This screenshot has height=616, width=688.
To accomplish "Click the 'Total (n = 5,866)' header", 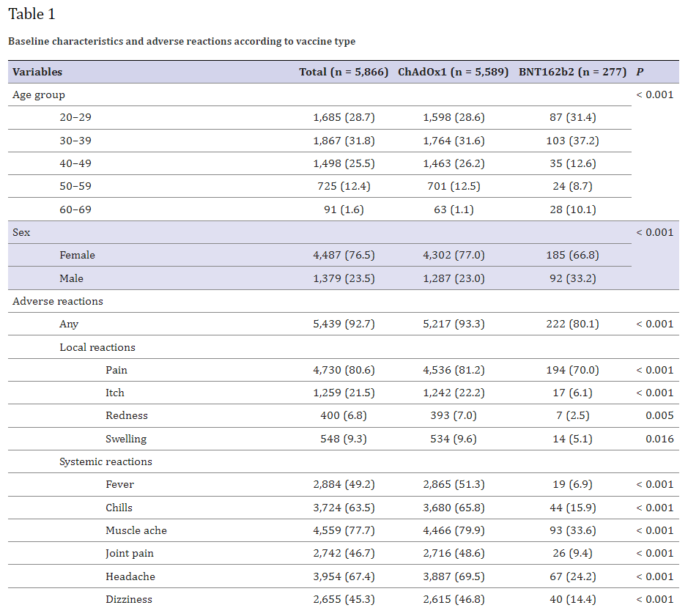I will 344,72.
